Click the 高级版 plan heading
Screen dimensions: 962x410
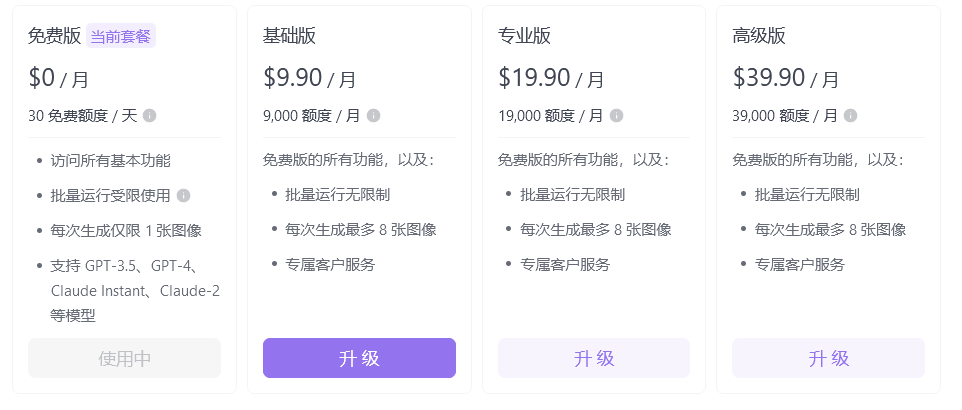click(759, 36)
